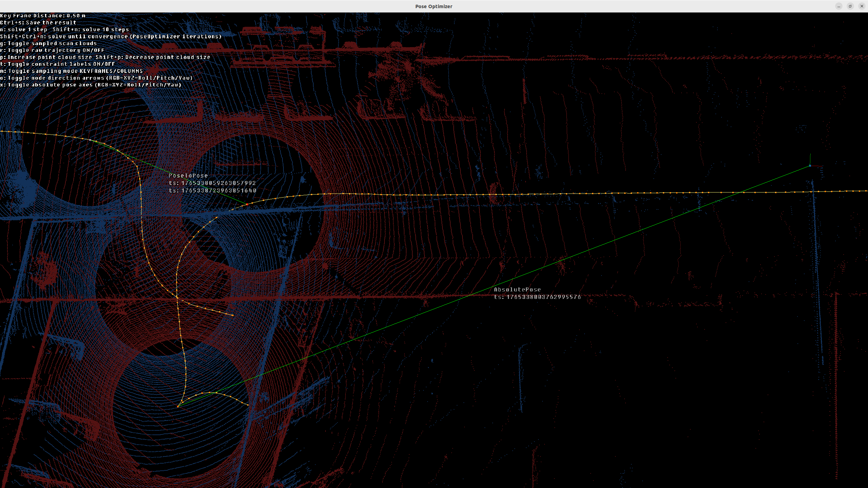Click the 'Toggle constraint labels ON/OFF' hint

point(57,64)
